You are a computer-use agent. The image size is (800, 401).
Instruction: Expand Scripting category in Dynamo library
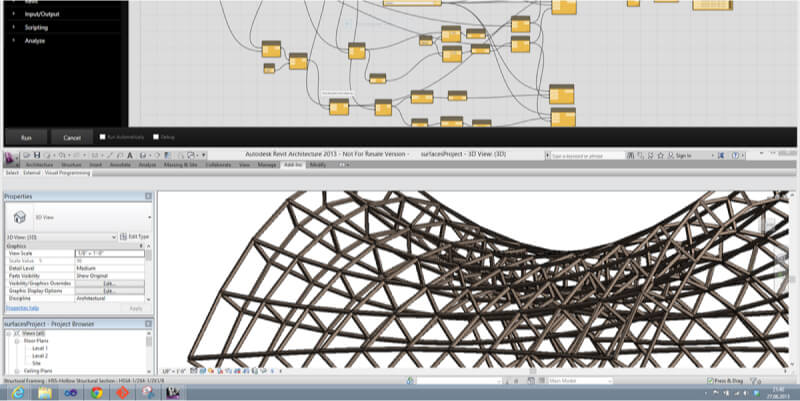point(14,28)
